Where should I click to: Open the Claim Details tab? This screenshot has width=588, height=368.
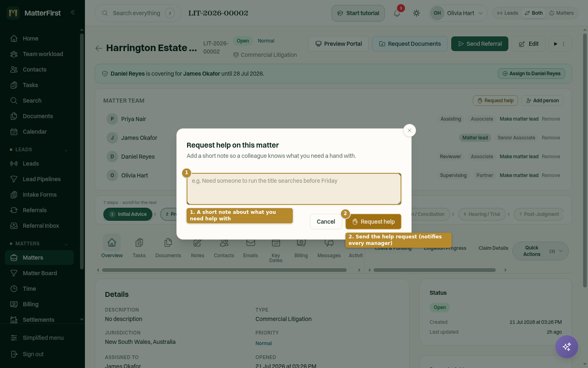tap(493, 248)
